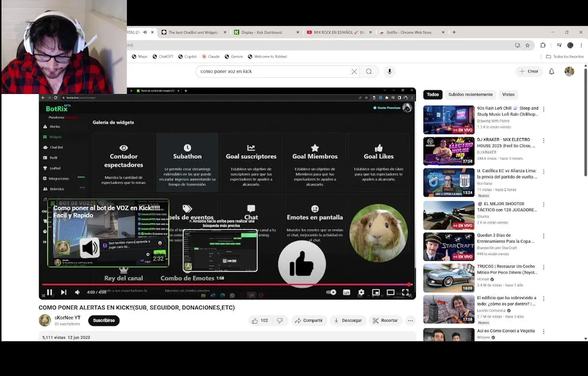Open options for El edificio video
Viewport: 588px width, 376px height.
(544, 299)
